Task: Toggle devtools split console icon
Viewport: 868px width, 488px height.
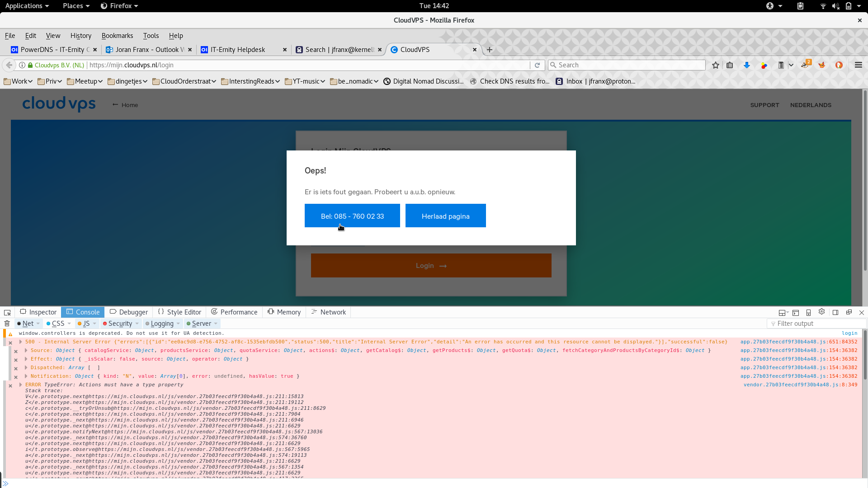Action: pos(796,312)
